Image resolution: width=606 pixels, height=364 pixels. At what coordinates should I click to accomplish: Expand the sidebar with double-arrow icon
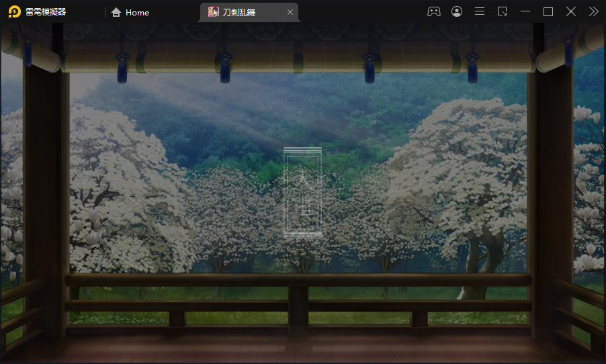(x=594, y=11)
